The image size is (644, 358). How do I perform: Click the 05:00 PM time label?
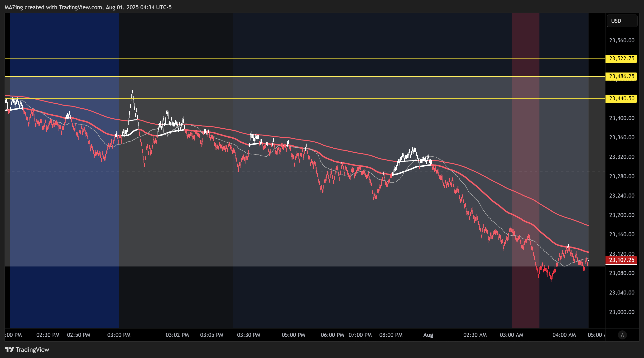pyautogui.click(x=293, y=335)
